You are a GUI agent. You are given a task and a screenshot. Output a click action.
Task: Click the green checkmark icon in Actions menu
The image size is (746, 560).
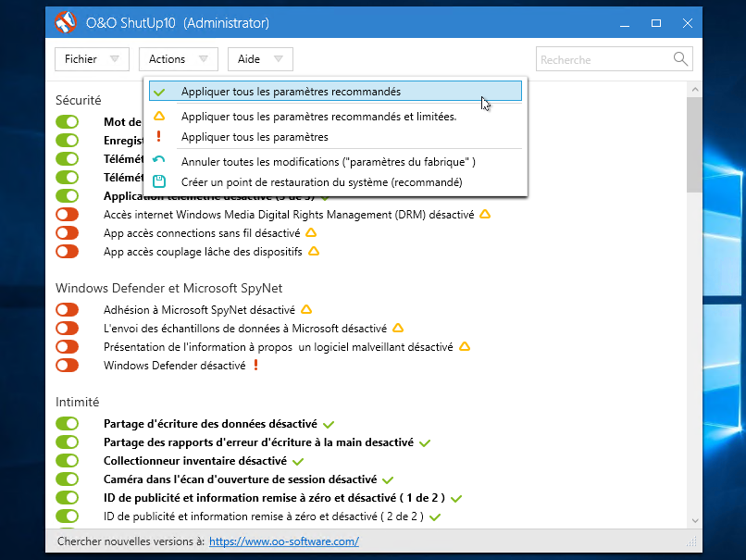[159, 93]
